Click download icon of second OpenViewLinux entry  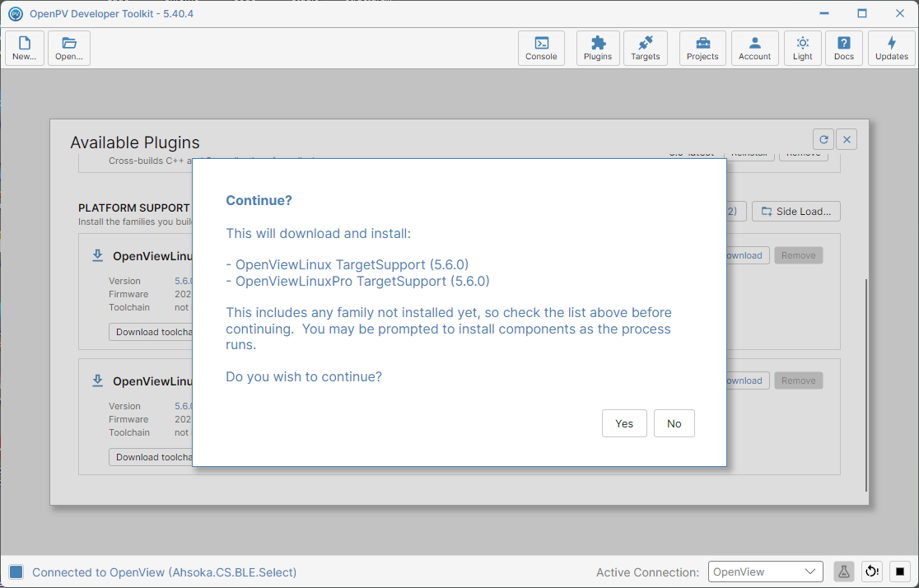(x=98, y=381)
